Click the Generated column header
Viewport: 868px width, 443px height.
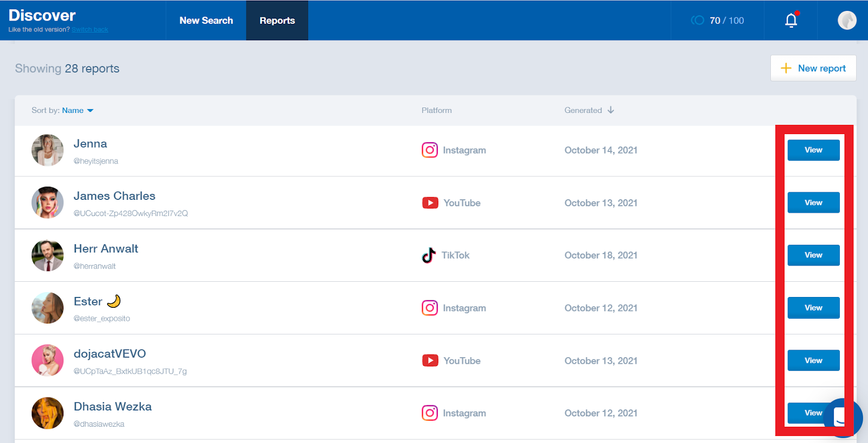(x=583, y=110)
